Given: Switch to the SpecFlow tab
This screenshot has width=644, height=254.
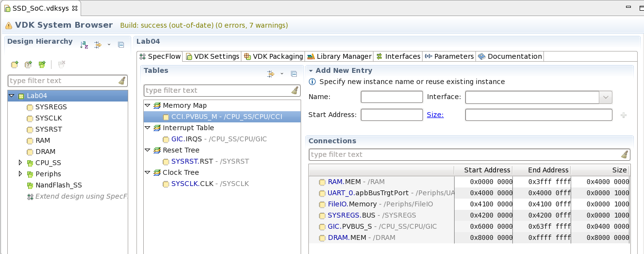Looking at the screenshot, I should [x=160, y=56].
